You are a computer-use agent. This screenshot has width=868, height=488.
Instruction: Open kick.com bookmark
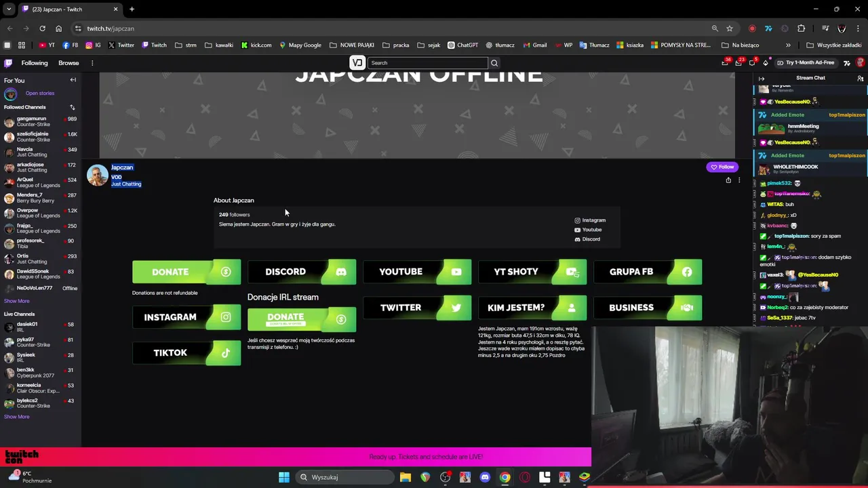[x=256, y=45]
